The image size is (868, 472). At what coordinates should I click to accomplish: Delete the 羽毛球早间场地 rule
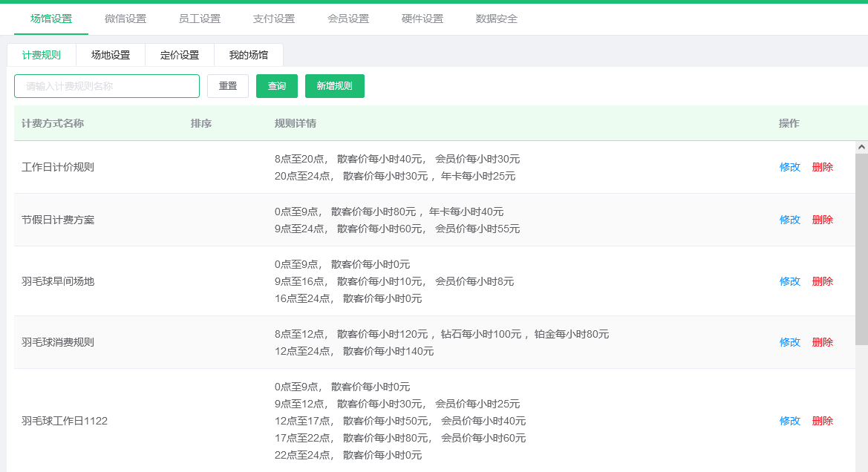pos(823,281)
